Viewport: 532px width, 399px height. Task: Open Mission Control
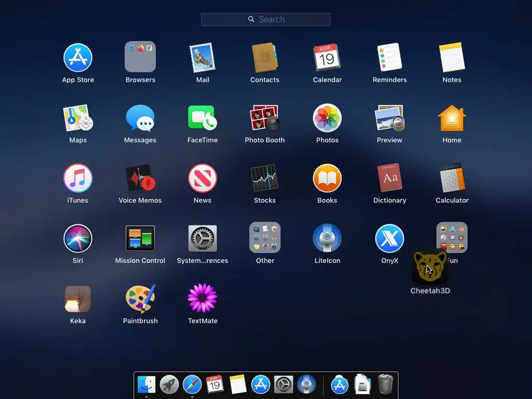pos(140,238)
